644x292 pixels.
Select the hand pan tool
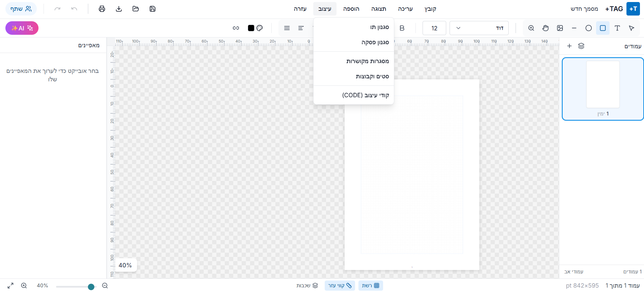(545, 28)
